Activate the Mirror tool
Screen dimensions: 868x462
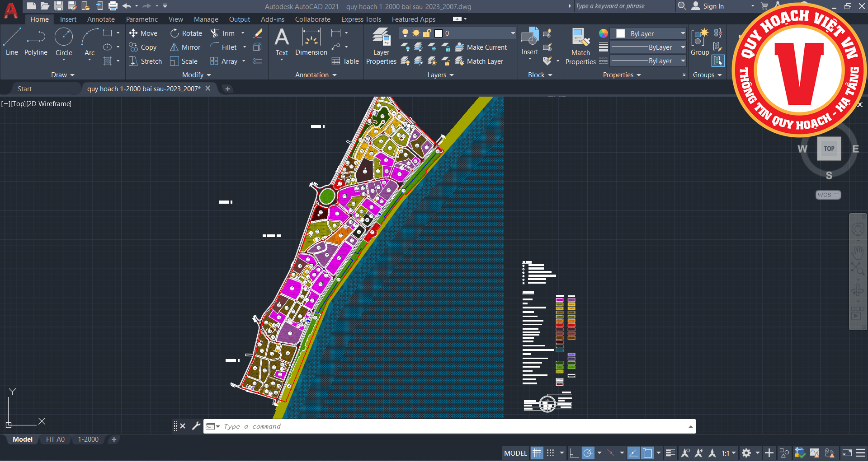tap(185, 47)
